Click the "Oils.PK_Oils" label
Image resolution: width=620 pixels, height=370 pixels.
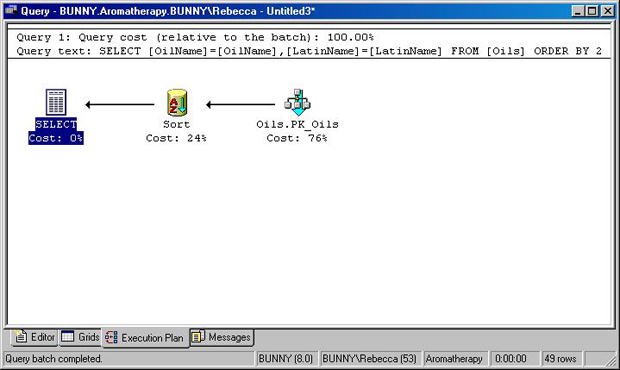pyautogui.click(x=297, y=124)
